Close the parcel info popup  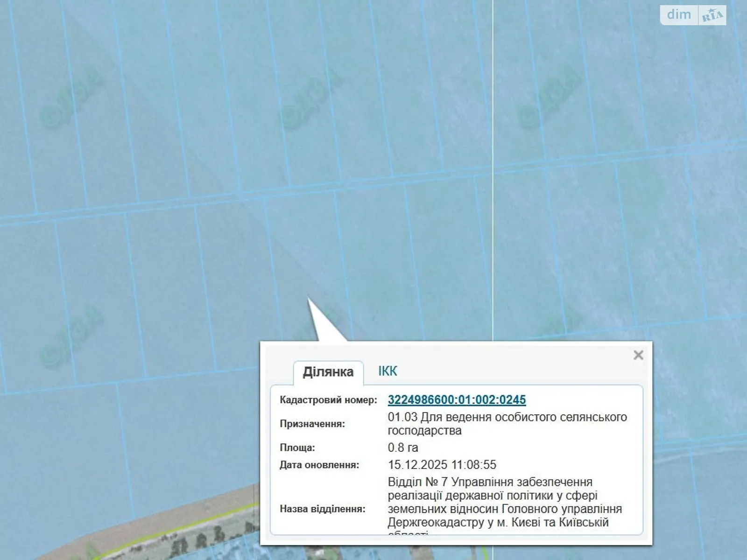(x=638, y=355)
